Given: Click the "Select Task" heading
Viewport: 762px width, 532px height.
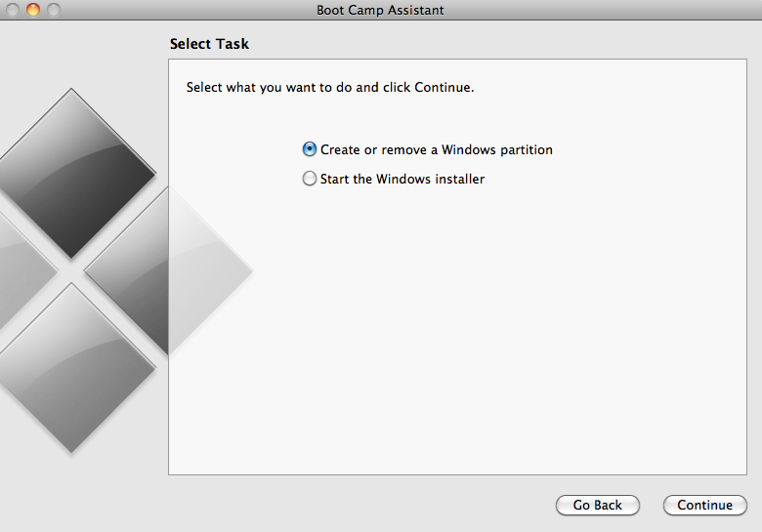Looking at the screenshot, I should pyautogui.click(x=209, y=44).
